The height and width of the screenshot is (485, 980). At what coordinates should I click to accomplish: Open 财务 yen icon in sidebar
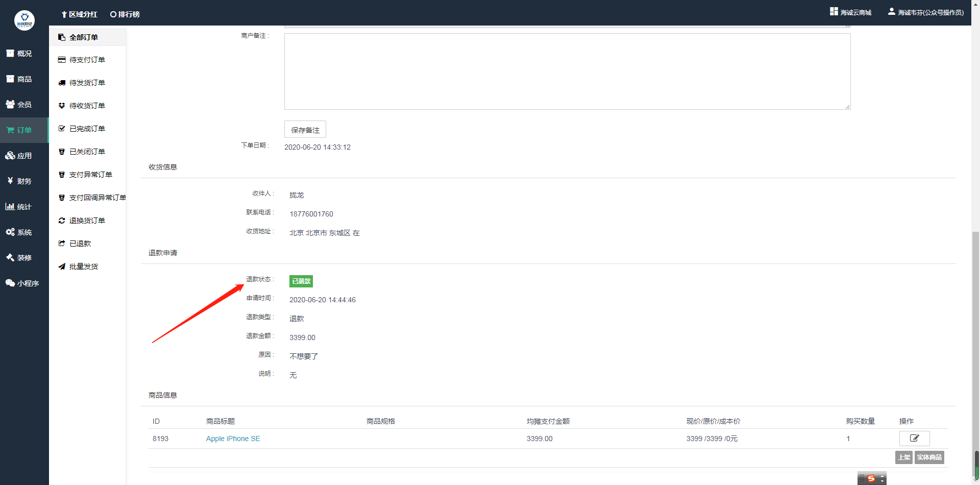(10, 181)
